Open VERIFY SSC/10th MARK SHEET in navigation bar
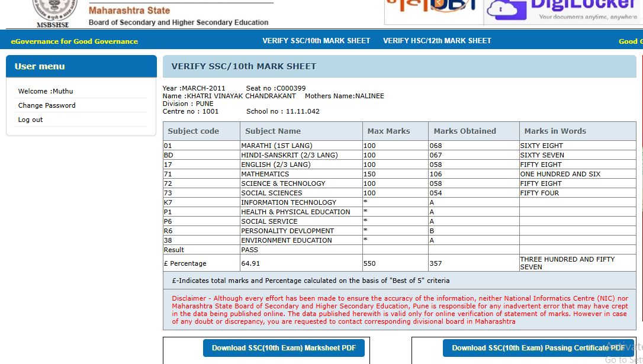The image size is (643, 364). [x=316, y=41]
